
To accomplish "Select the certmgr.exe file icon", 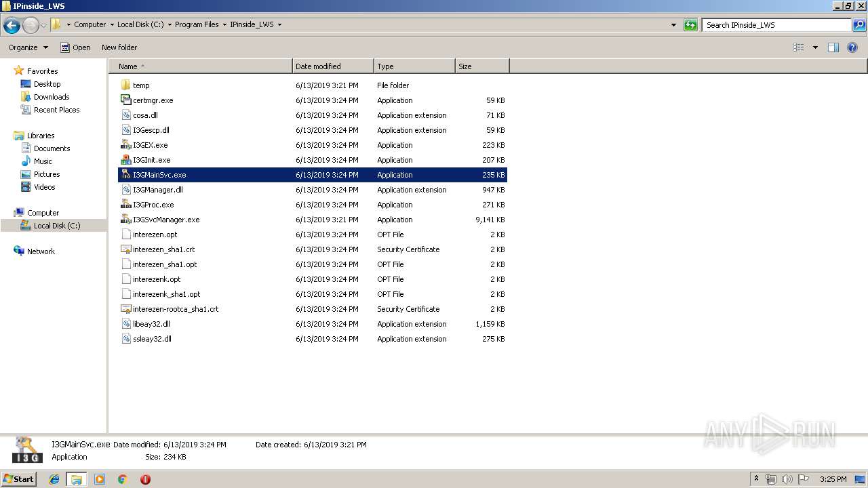I will click(x=125, y=100).
